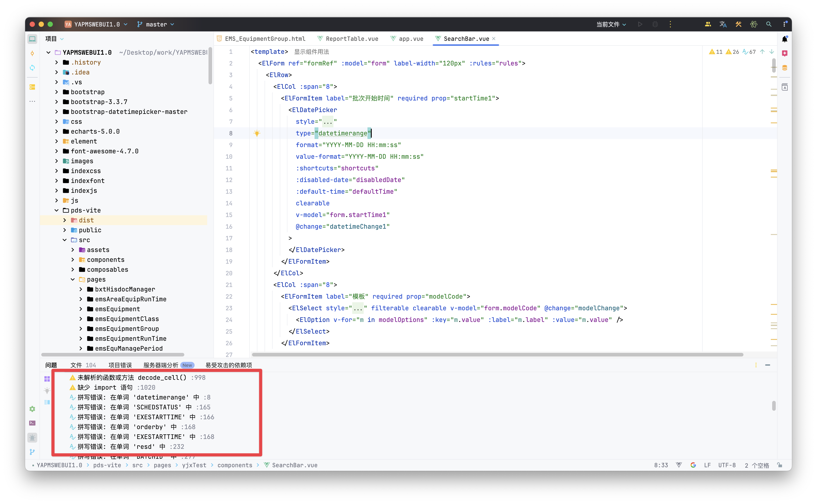
Task: Click the Debug bug icon
Action: pyautogui.click(x=655, y=24)
